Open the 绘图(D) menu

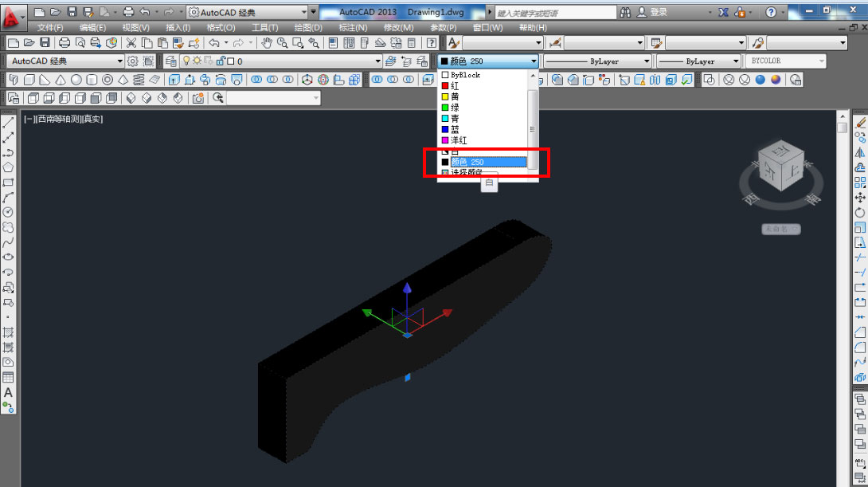point(308,28)
